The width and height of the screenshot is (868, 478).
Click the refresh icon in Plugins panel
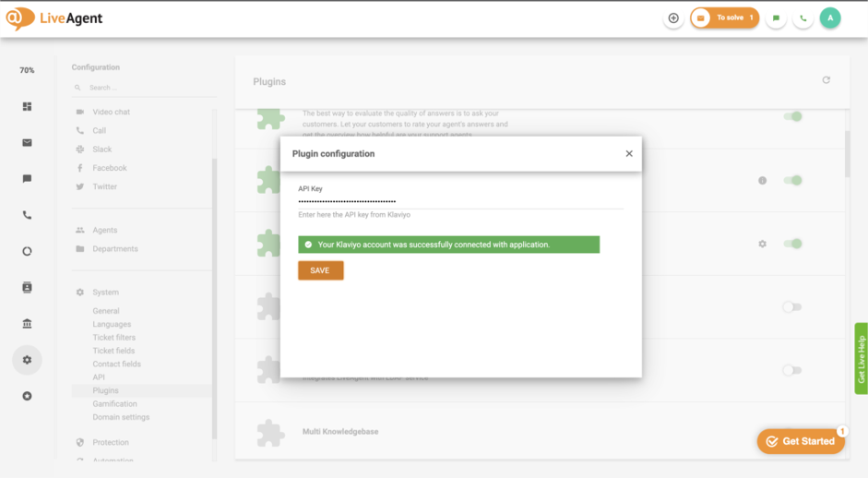(826, 80)
